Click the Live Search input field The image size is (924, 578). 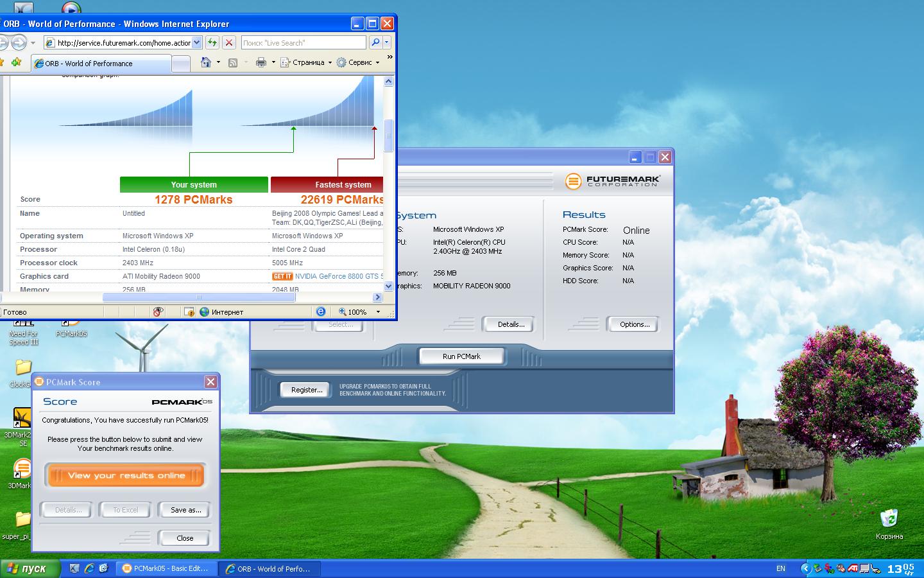click(x=304, y=42)
